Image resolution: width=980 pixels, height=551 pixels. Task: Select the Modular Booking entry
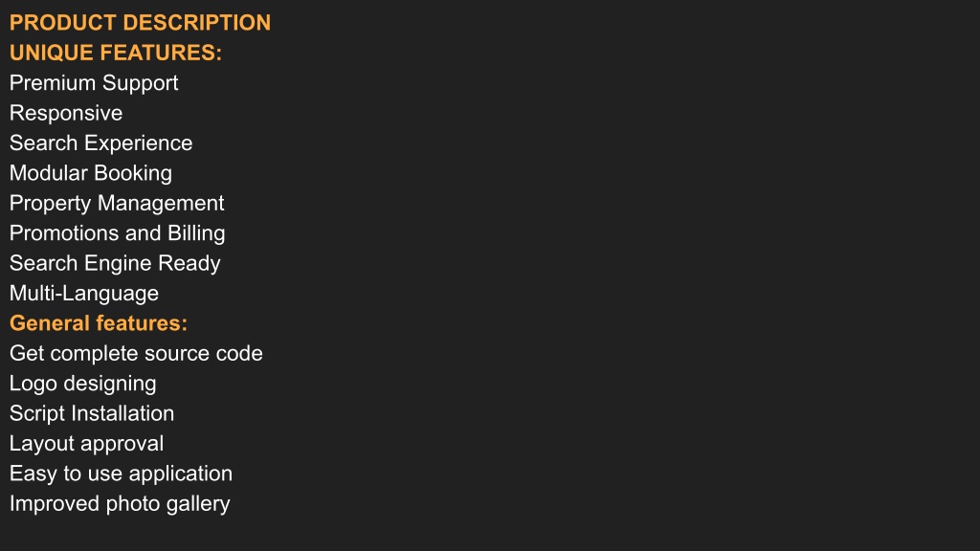[91, 173]
